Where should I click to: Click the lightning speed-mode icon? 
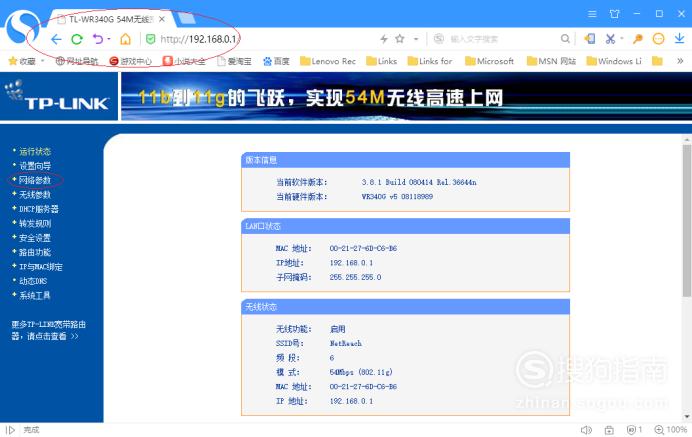point(384,39)
